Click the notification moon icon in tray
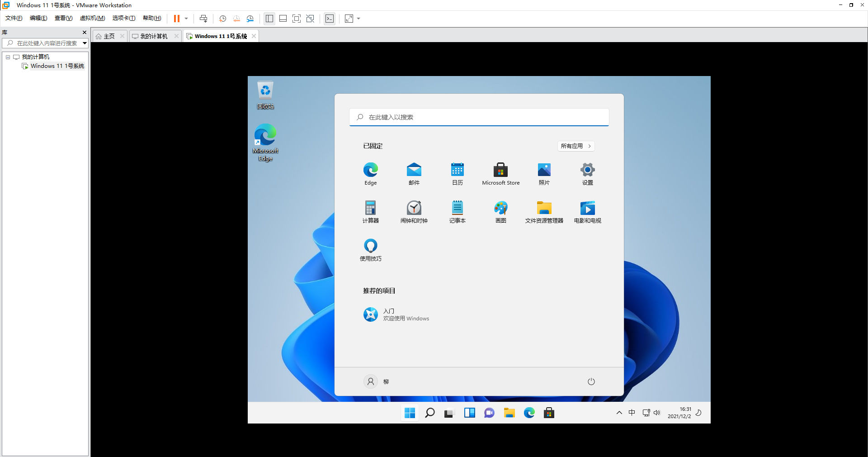 click(698, 413)
